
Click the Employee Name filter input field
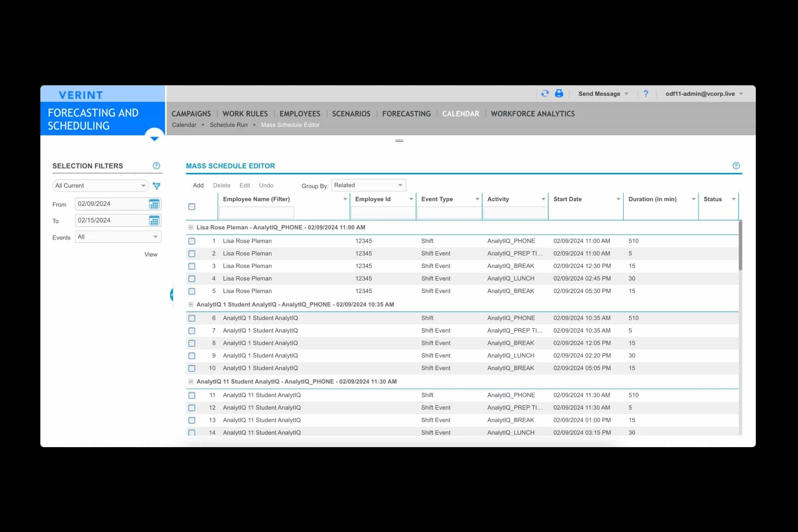256,212
